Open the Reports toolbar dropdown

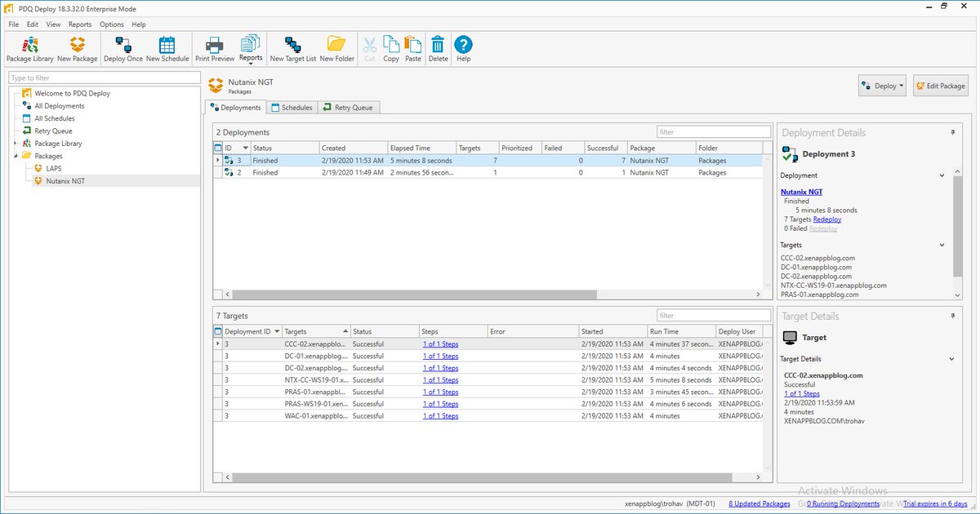click(251, 49)
